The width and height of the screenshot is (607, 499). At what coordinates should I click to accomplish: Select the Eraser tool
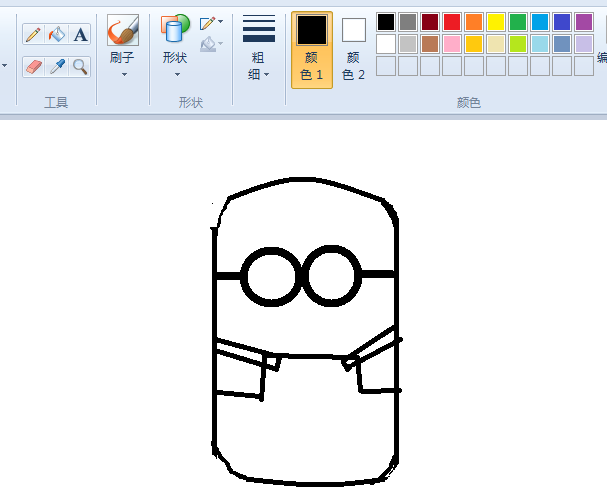point(33,67)
